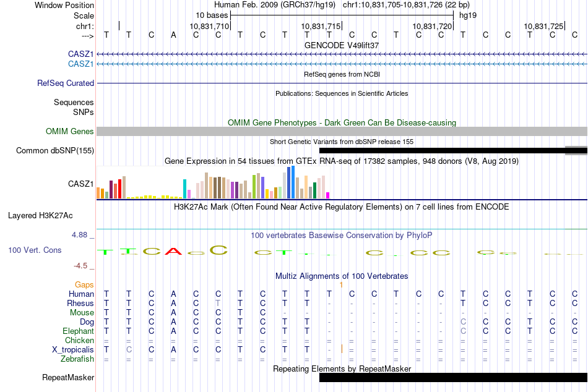The width and height of the screenshot is (588, 392).
Task: Click the magenta last bar in GTEx chart
Action: (x=328, y=195)
